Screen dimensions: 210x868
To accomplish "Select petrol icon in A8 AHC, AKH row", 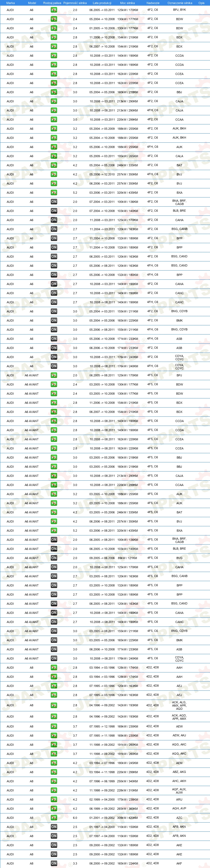I will point(54,781).
